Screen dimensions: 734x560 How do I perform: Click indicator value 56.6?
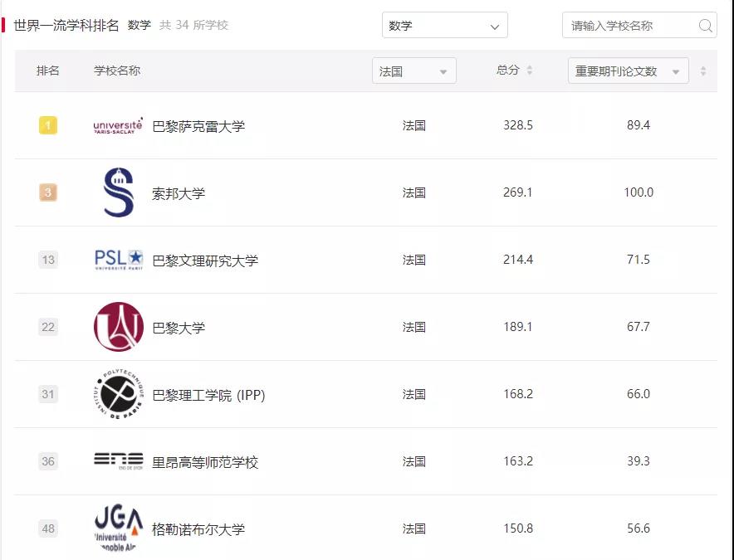point(639,528)
